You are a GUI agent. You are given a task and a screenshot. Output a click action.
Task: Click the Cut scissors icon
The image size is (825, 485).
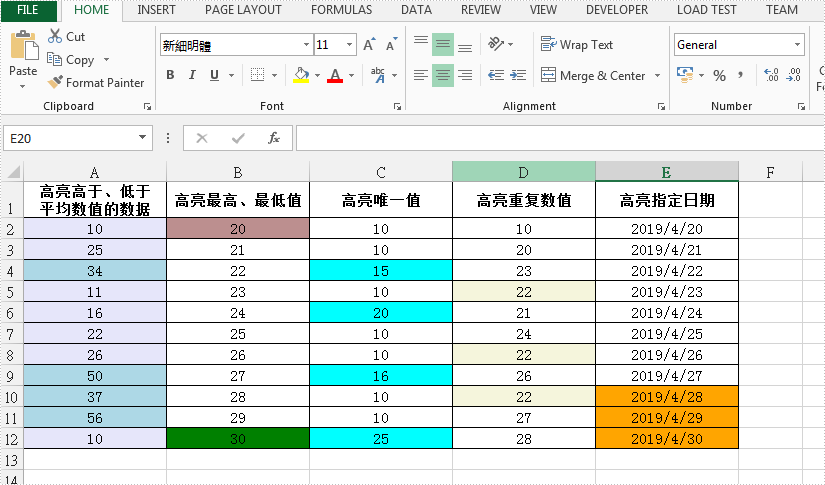coord(55,36)
